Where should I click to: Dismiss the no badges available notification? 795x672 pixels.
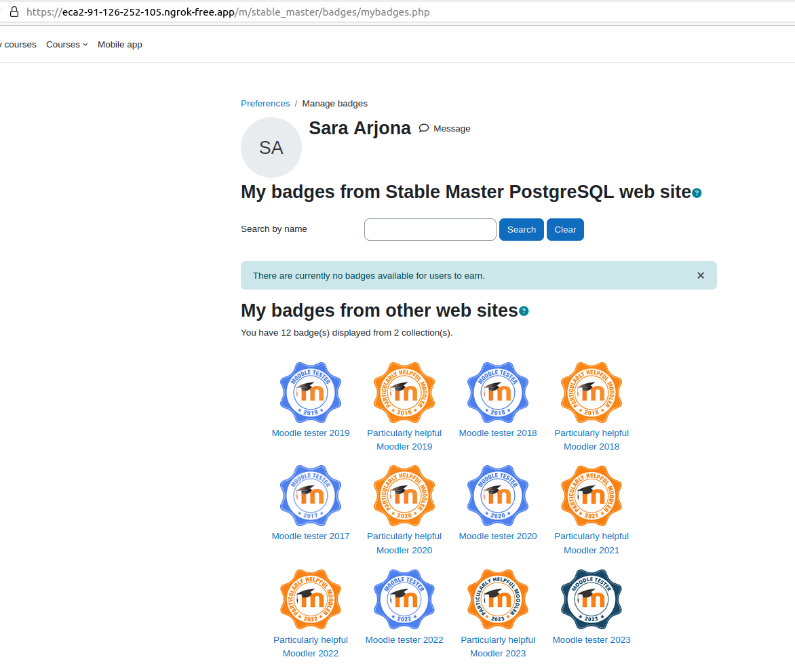701,275
